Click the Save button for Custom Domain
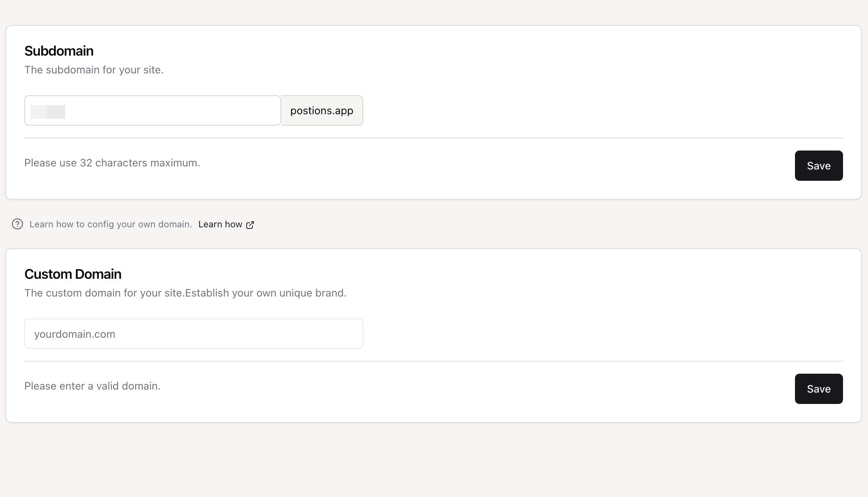The height and width of the screenshot is (497, 868). coord(818,389)
